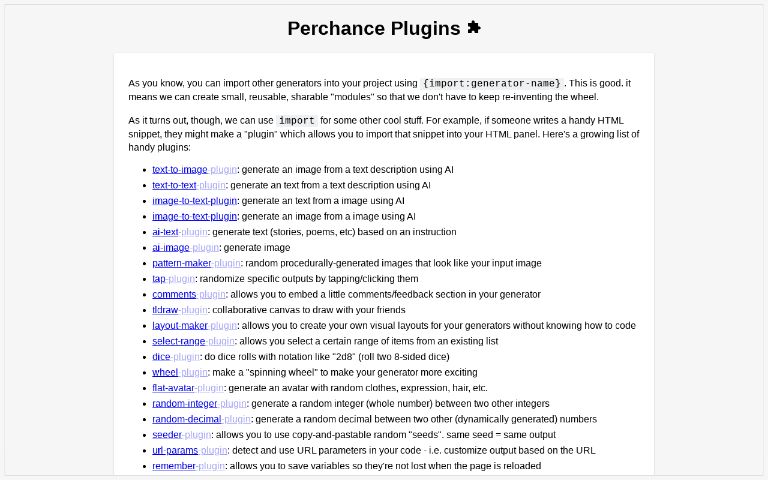
Task: Click the puzzle piece icon beside the title
Action: click(x=473, y=28)
